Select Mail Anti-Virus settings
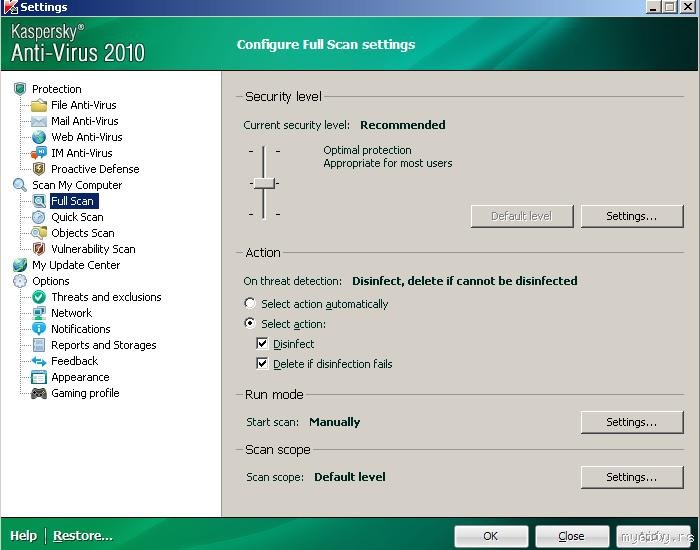The height and width of the screenshot is (550, 700). point(85,121)
